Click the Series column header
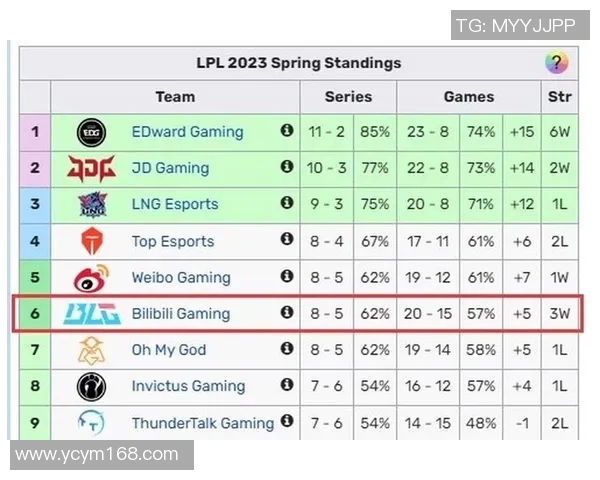Screen dimensions: 600x480 click(x=348, y=97)
